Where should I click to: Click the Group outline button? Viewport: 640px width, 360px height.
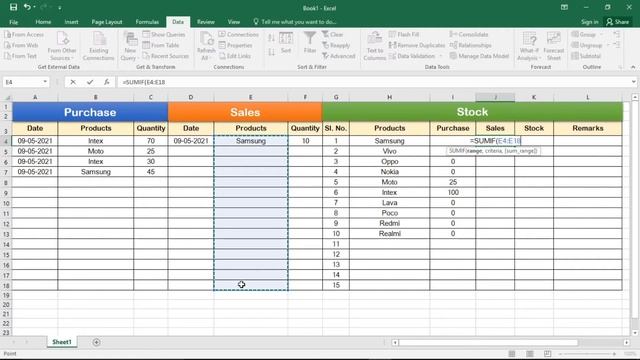click(584, 35)
